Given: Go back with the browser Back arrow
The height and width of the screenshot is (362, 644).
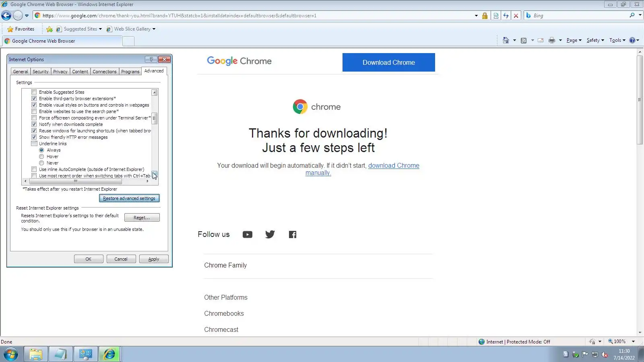Looking at the screenshot, I should (x=6, y=16).
